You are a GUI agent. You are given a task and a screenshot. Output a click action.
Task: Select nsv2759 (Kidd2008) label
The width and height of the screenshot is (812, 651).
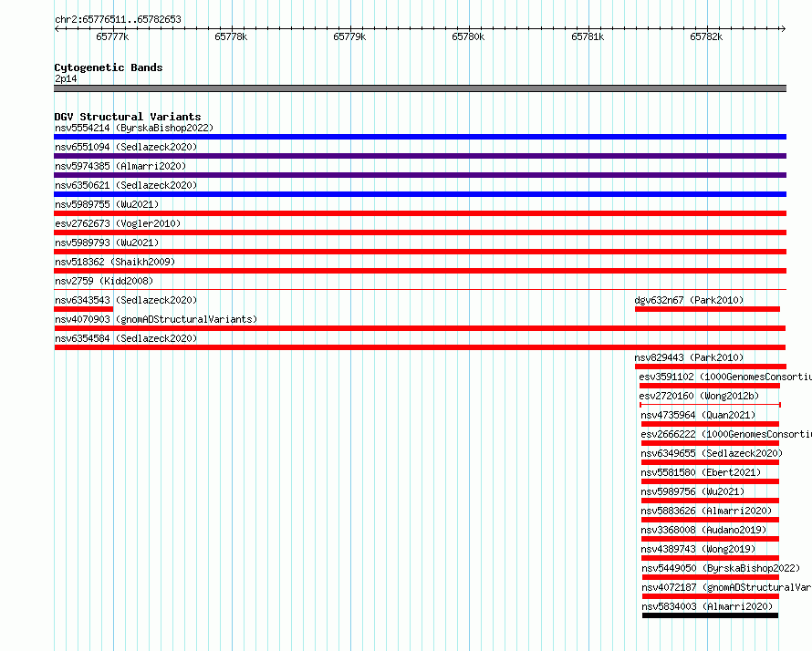[104, 281]
